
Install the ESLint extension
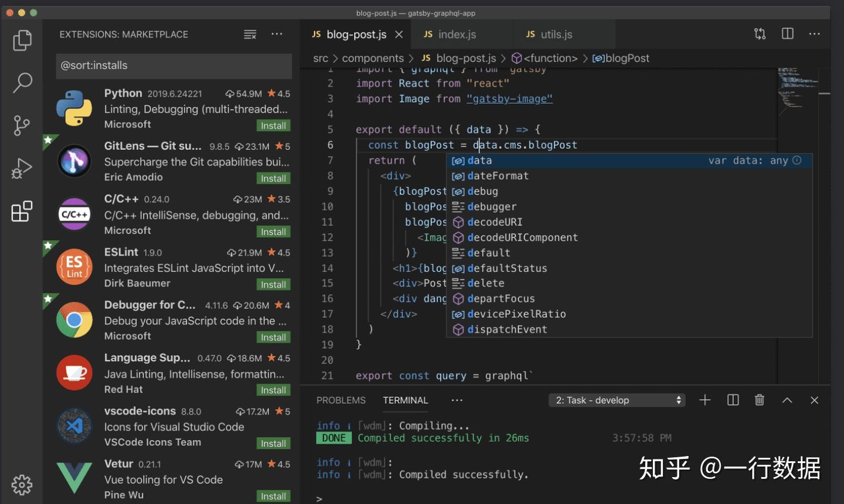coord(273,284)
